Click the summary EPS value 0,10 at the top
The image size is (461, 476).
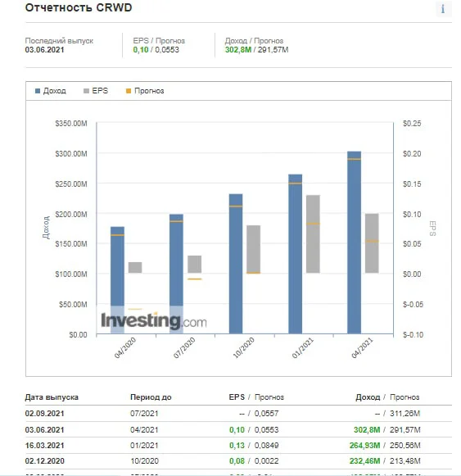(x=141, y=50)
